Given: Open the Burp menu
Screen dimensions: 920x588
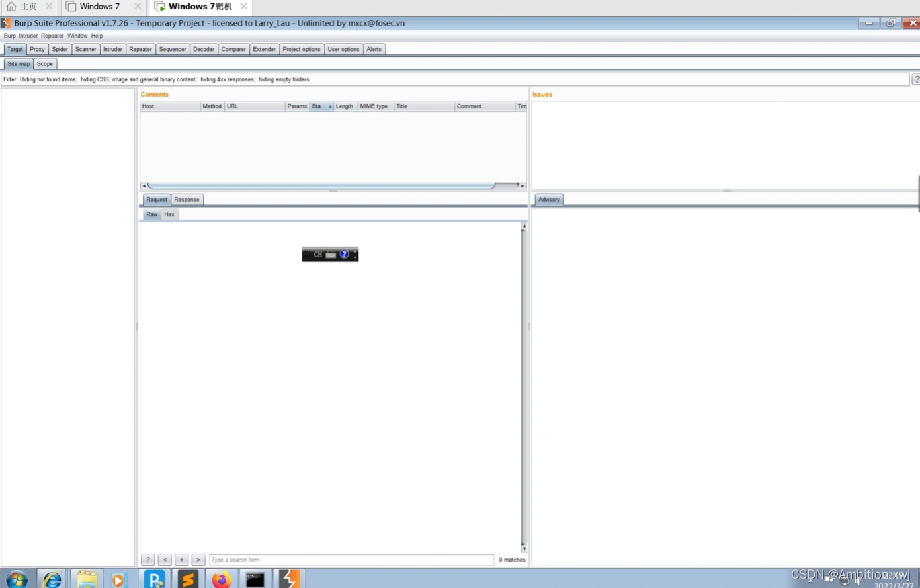Looking at the screenshot, I should [10, 36].
